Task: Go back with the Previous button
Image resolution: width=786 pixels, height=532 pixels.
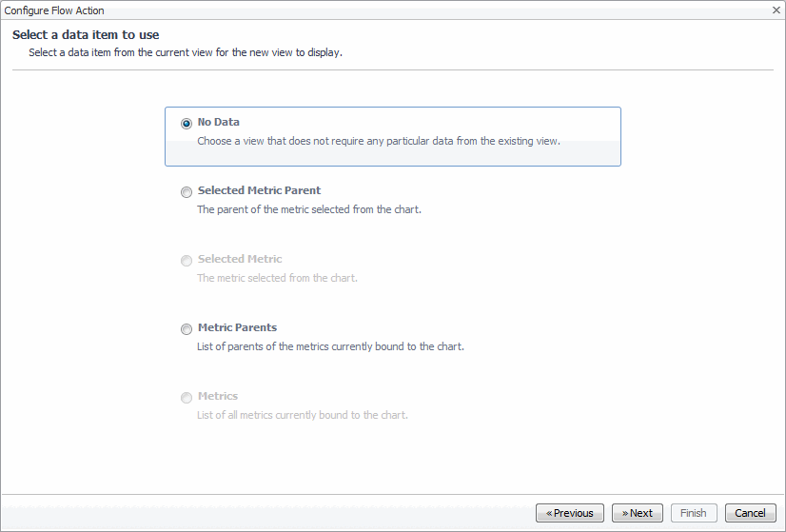Action: point(570,513)
